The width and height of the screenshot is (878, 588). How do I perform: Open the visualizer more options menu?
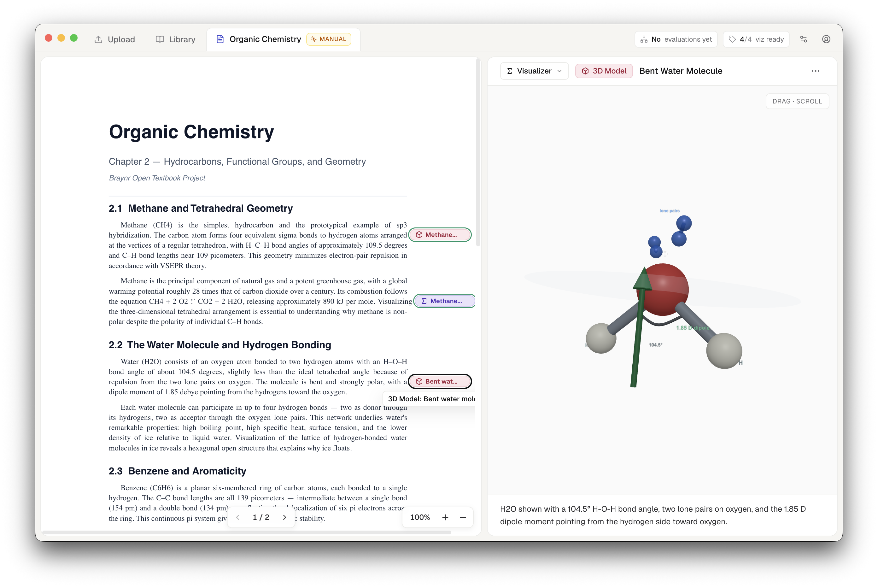click(x=815, y=71)
